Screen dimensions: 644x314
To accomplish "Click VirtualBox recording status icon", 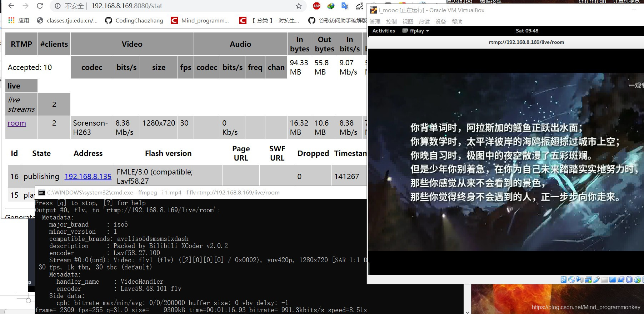I will coord(621,280).
